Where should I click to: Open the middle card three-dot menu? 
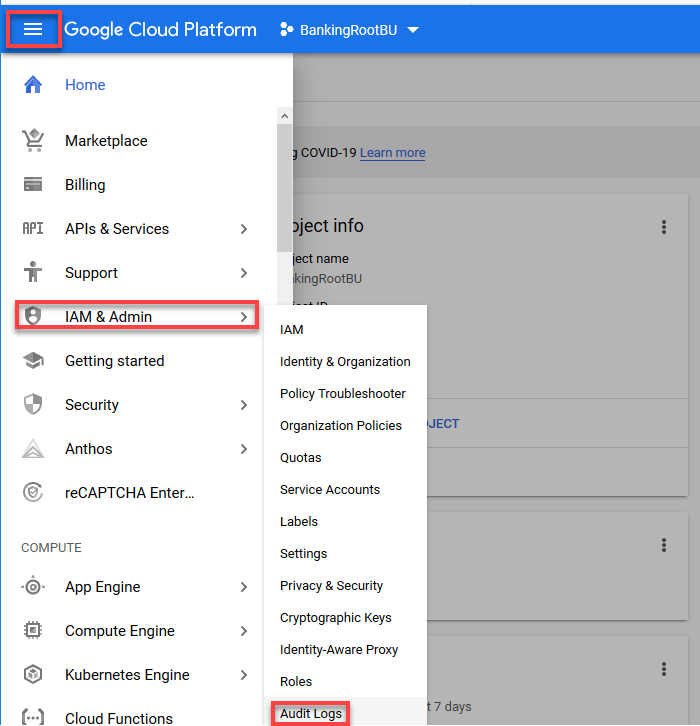(x=664, y=545)
